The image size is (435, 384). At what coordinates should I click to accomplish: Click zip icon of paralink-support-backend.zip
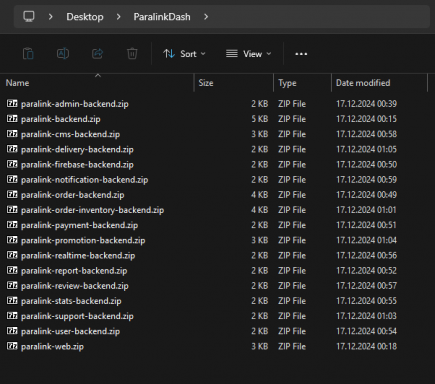click(12, 315)
